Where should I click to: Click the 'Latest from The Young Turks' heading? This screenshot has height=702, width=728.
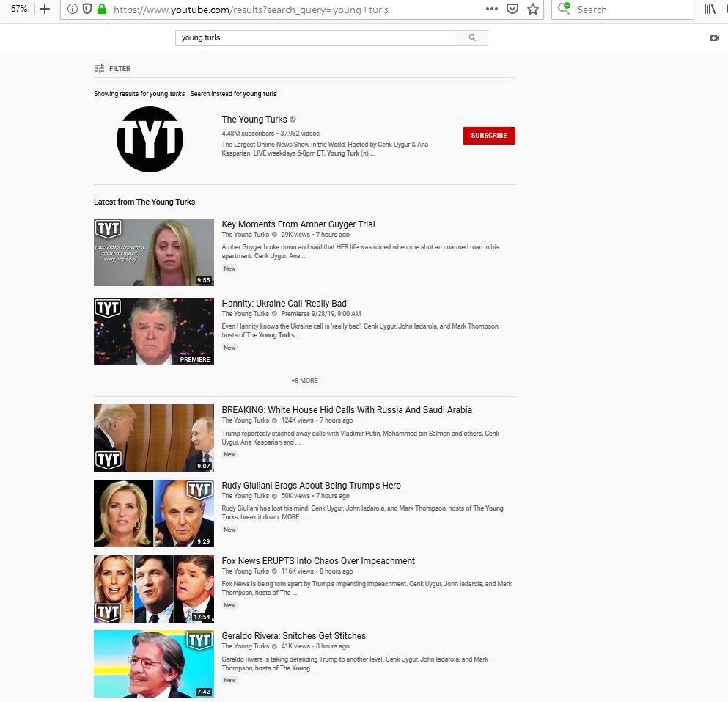(144, 202)
